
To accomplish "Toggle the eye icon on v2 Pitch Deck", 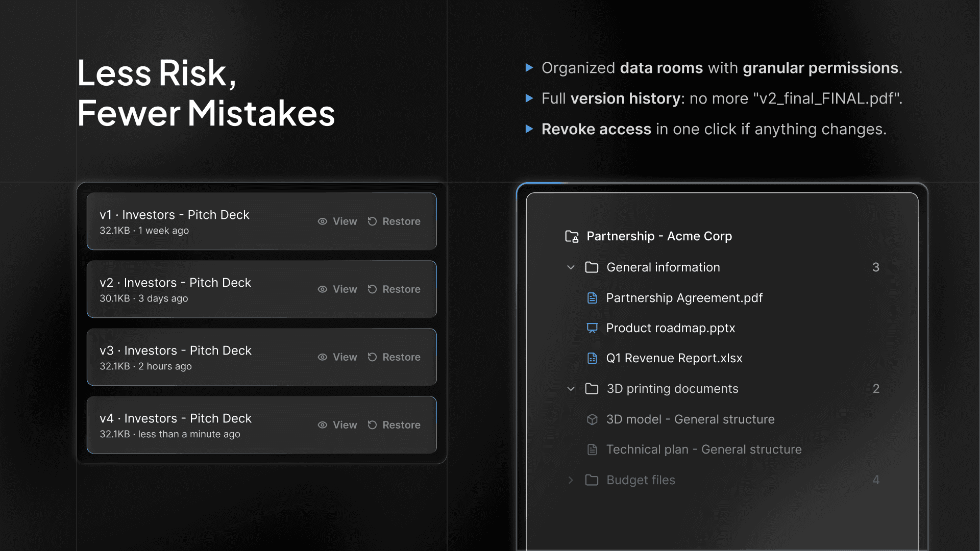I will click(x=322, y=289).
